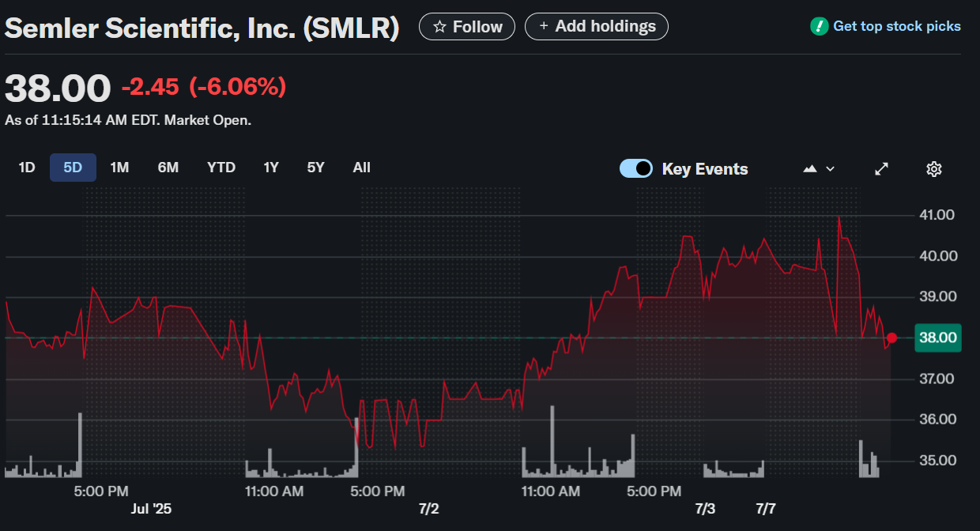Click the green top stock picks badge icon
This screenshot has width=980, height=531.
(x=820, y=27)
